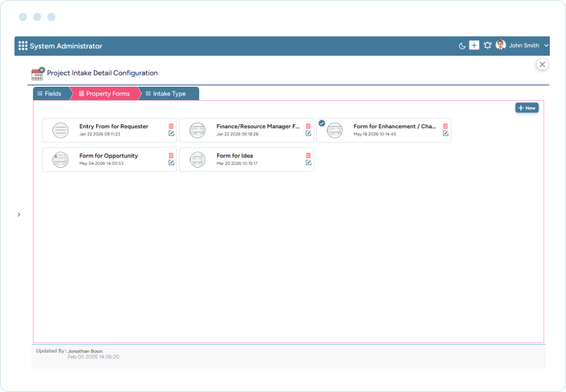Click date Mar 20 2026 10:19:17
Image resolution: width=566 pixels, height=392 pixels.
(237, 164)
